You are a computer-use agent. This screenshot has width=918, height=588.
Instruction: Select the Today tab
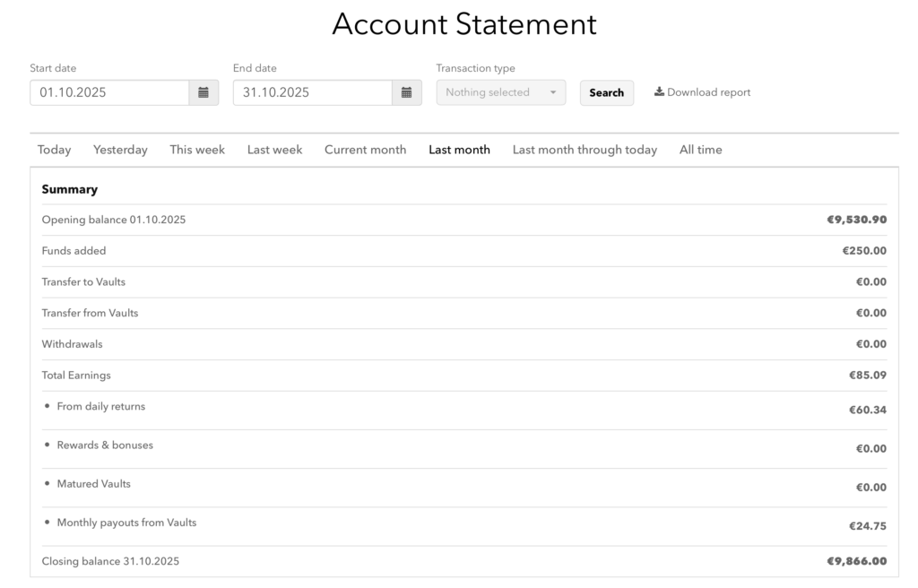pos(54,150)
